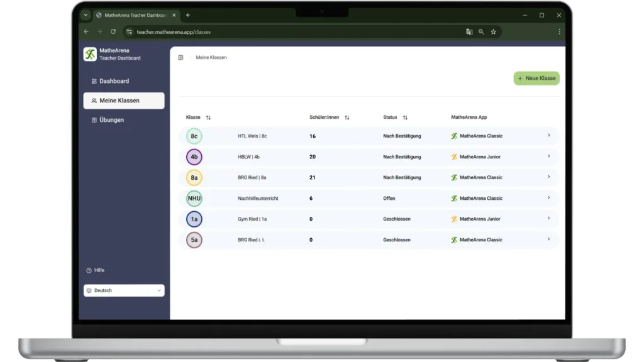Click the Offen status of Nachhilfeunterricht
This screenshot has width=644, height=362.
(389, 199)
